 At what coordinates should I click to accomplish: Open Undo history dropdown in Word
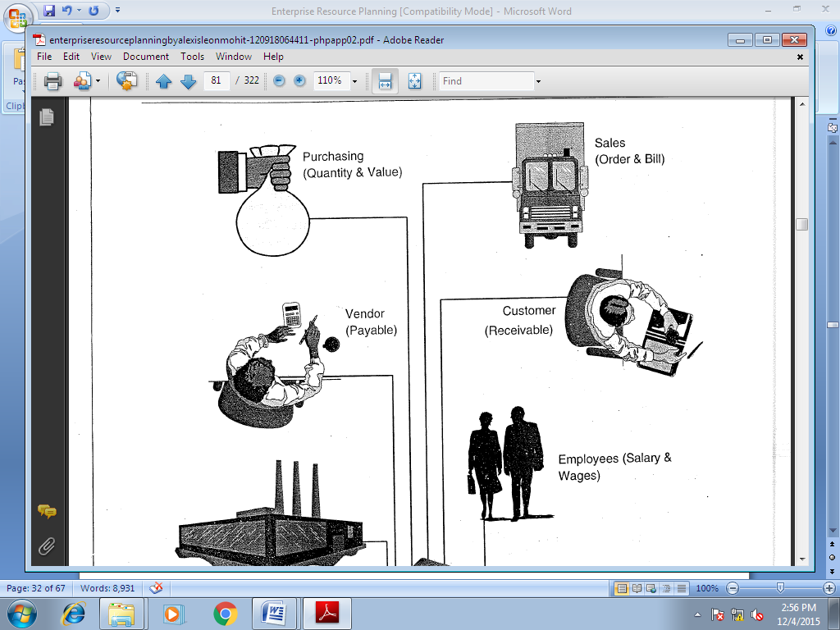tap(79, 10)
